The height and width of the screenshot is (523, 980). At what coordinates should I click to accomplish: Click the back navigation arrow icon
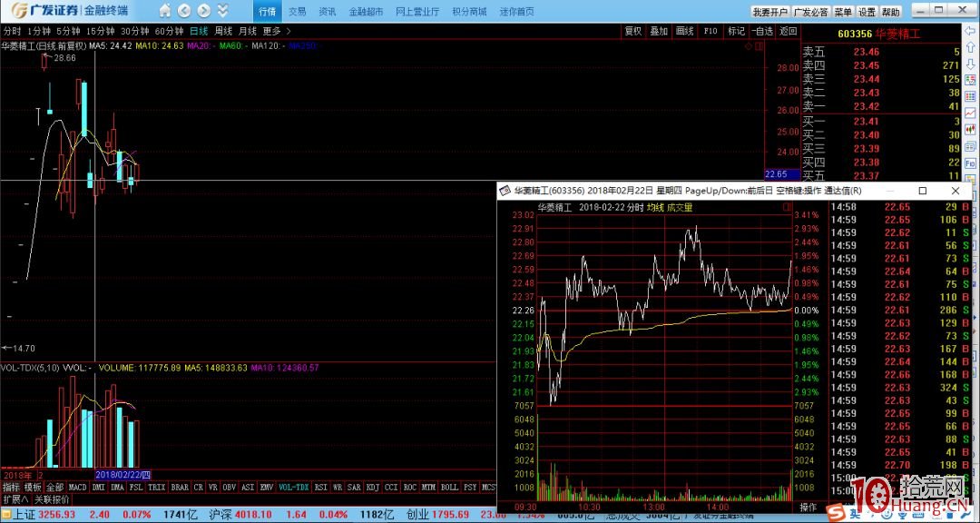183,11
